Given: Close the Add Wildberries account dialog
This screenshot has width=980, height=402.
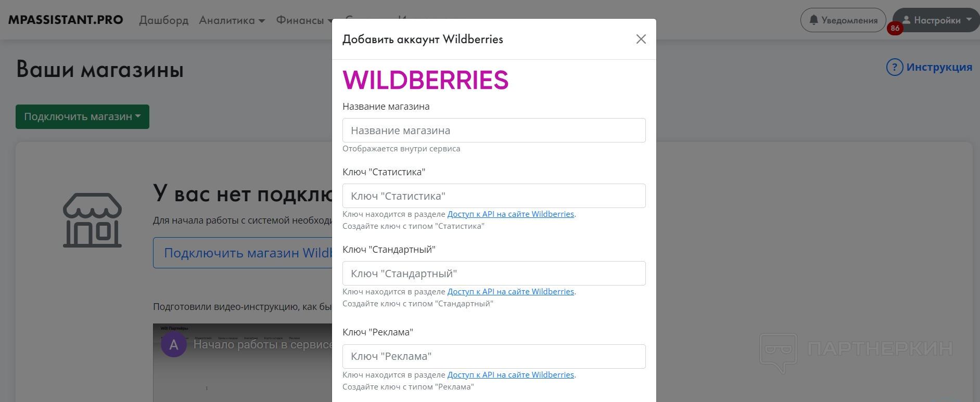Looking at the screenshot, I should pos(641,39).
